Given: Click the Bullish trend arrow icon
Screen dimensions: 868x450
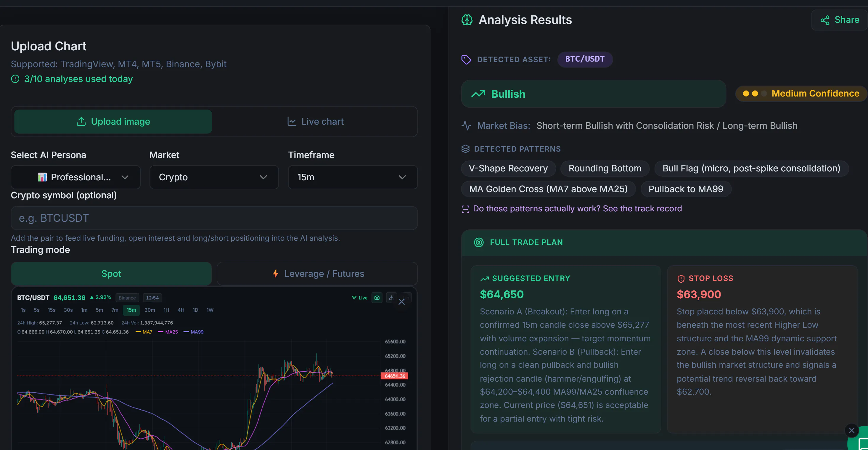Looking at the screenshot, I should [478, 94].
